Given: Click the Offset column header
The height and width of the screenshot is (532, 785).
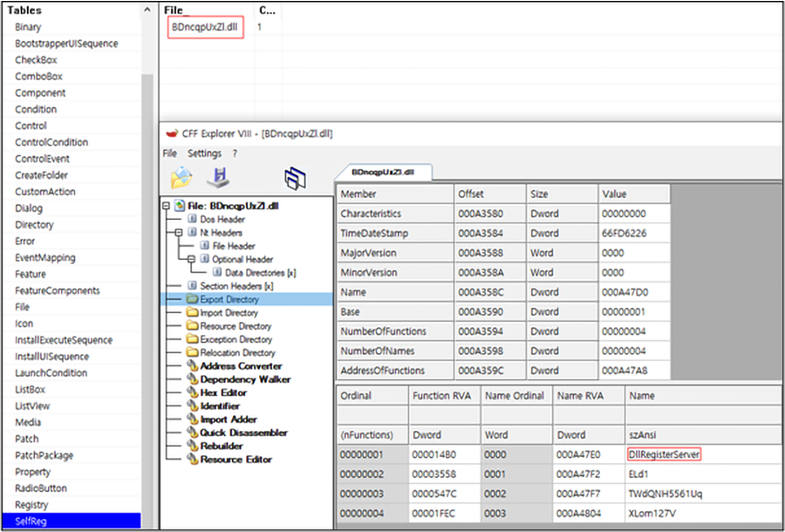Looking at the screenshot, I should point(490,194).
